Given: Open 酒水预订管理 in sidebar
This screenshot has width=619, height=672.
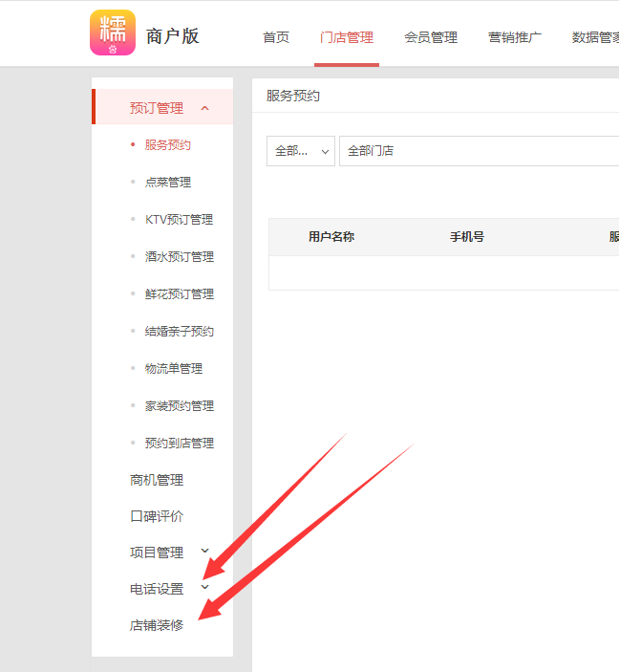Looking at the screenshot, I should pyautogui.click(x=179, y=257).
